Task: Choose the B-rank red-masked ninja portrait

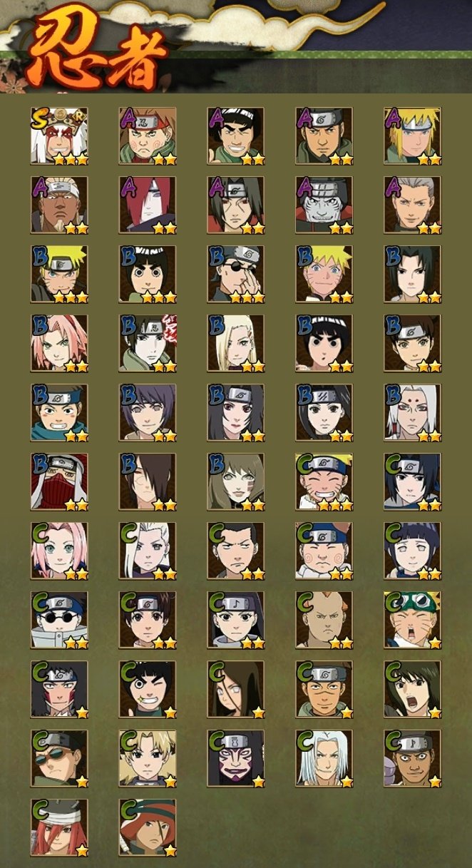Action: coord(59,482)
